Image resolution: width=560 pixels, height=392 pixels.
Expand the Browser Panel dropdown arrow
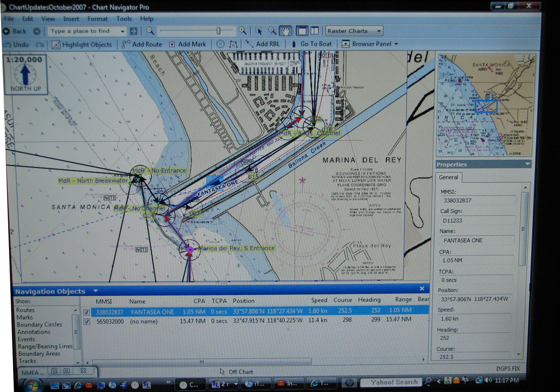(x=396, y=44)
